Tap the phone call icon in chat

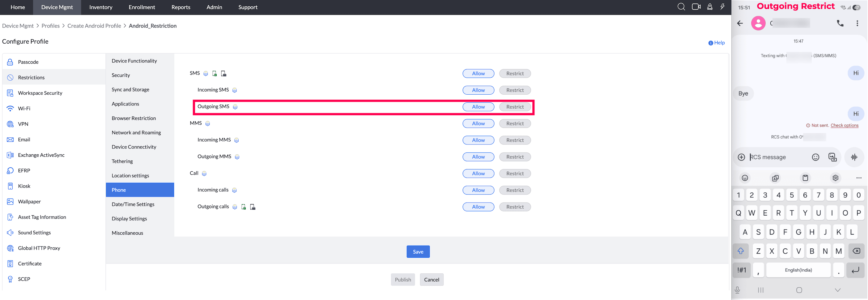(x=840, y=23)
